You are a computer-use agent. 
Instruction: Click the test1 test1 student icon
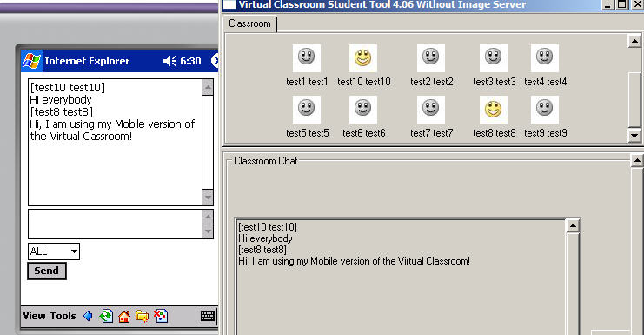coord(307,58)
